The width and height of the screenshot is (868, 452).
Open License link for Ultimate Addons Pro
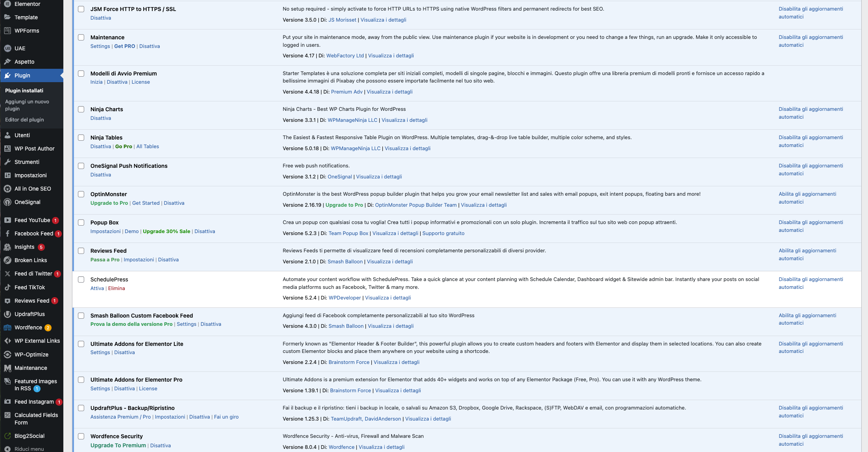148,388
